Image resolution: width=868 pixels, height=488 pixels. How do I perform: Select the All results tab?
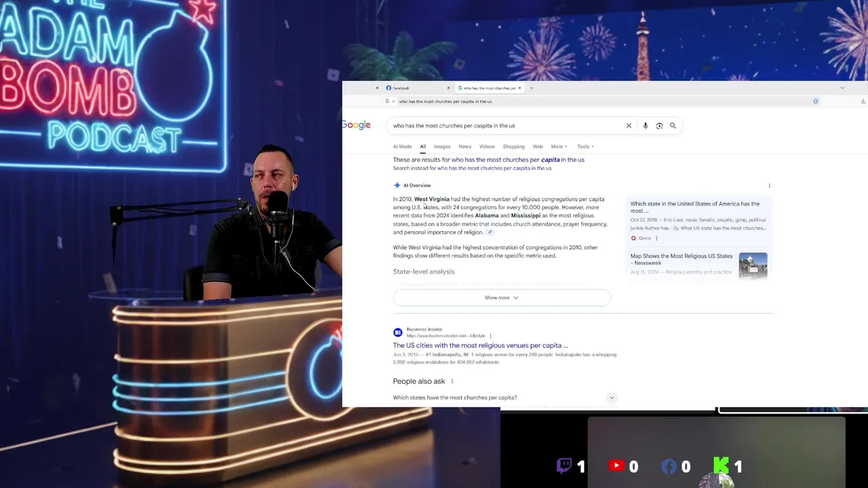[x=422, y=146]
